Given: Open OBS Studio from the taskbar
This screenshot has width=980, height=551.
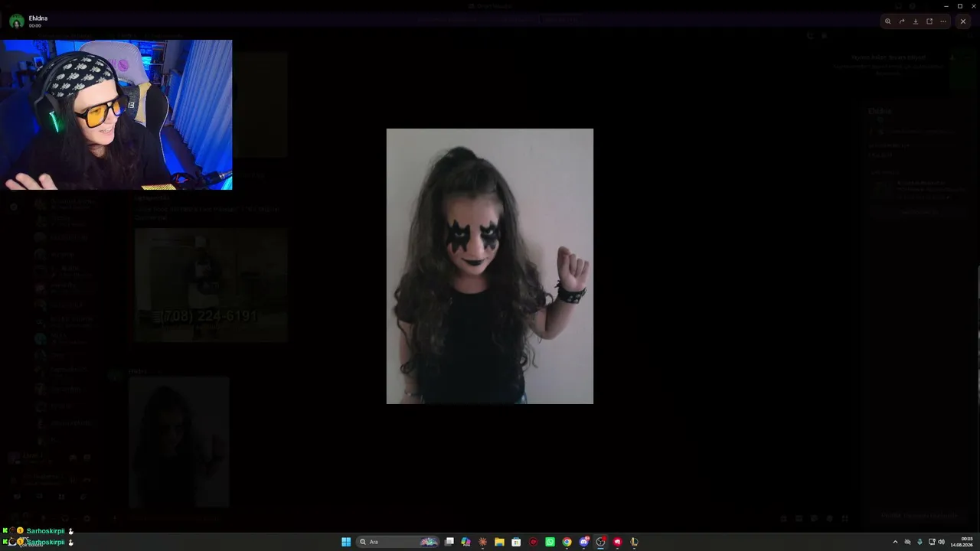Looking at the screenshot, I should pos(601,542).
